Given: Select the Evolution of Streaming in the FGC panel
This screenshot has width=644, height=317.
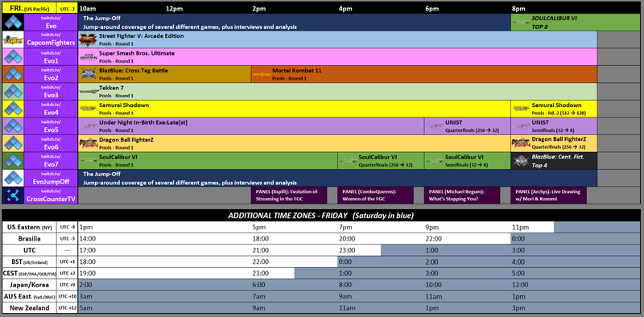Looking at the screenshot, I should [x=289, y=196].
